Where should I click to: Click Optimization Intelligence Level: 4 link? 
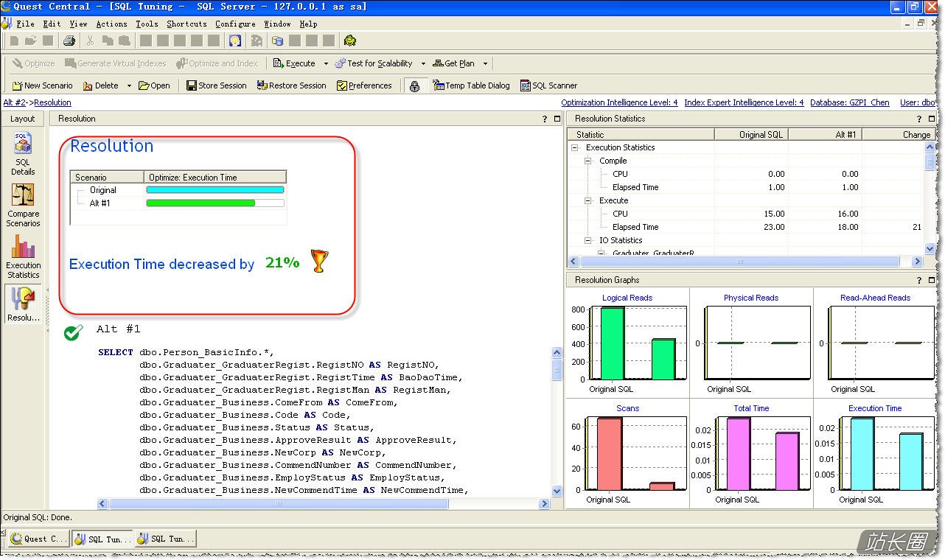coord(619,102)
